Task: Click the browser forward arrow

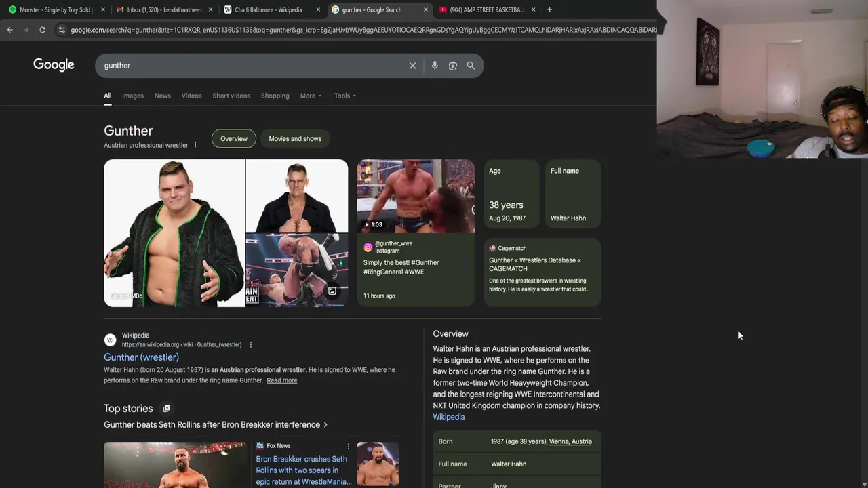Action: pos(26,30)
